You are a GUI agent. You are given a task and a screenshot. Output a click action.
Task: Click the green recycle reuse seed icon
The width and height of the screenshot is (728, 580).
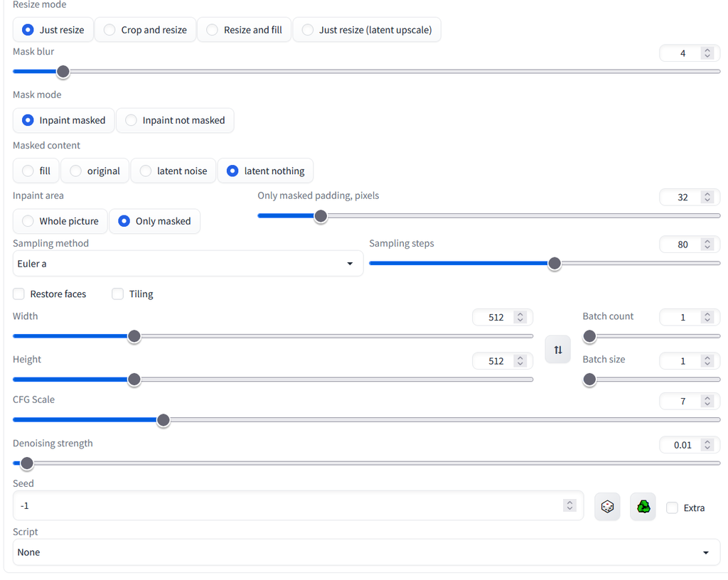pos(643,507)
